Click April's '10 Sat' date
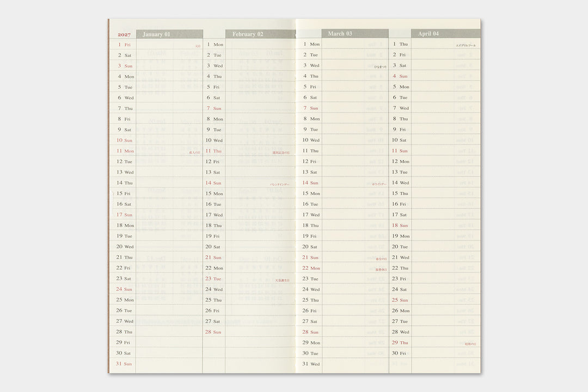 (x=399, y=140)
